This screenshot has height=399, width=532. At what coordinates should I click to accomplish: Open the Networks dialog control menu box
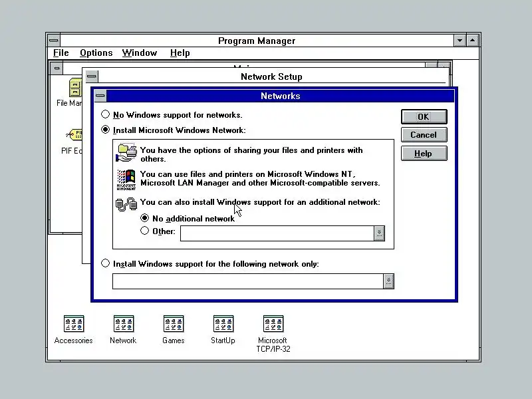[x=100, y=96]
